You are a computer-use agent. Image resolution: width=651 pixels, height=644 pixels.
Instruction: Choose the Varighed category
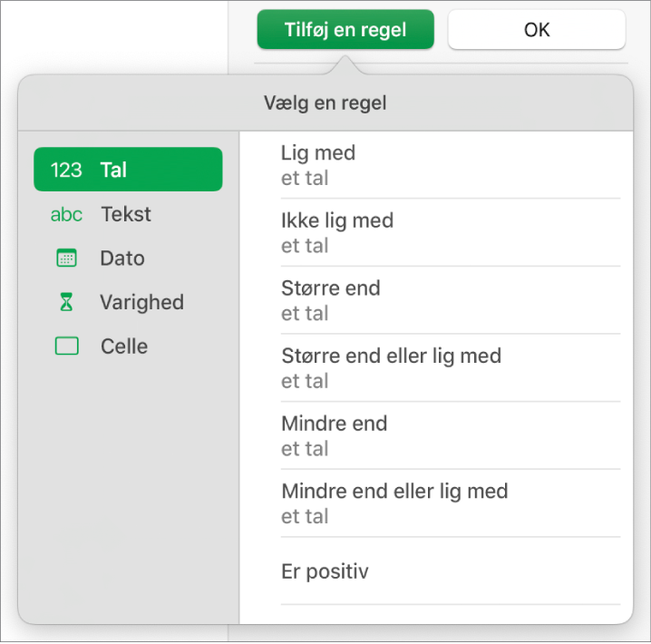coord(141,303)
